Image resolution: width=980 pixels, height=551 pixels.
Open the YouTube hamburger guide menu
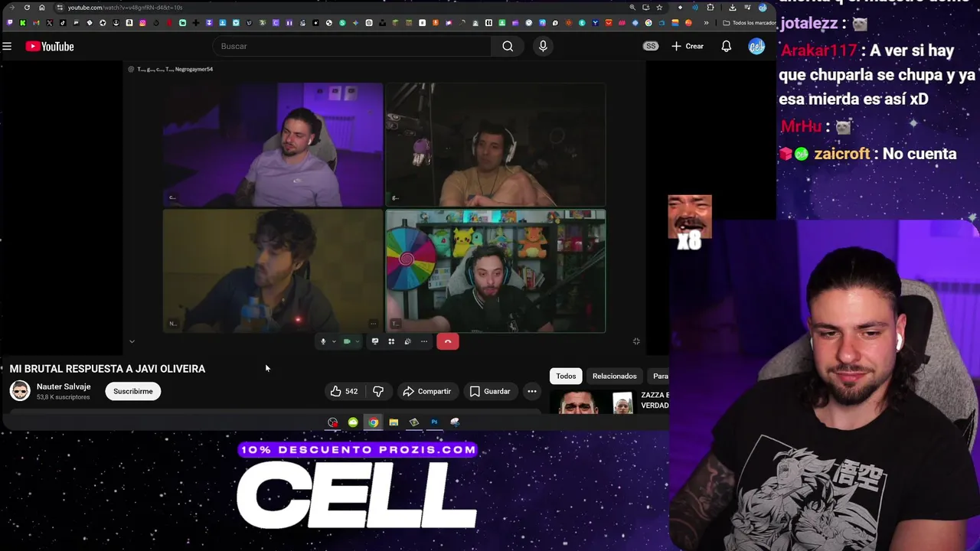pyautogui.click(x=7, y=46)
